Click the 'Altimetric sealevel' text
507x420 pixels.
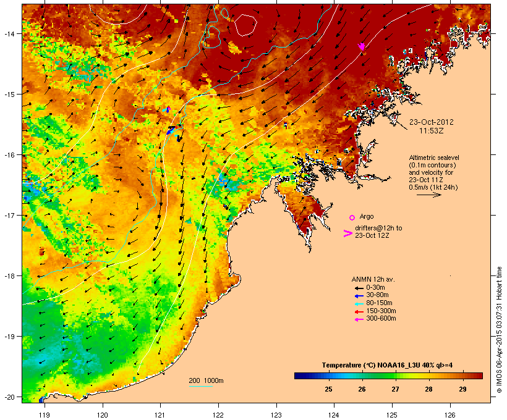434,157
